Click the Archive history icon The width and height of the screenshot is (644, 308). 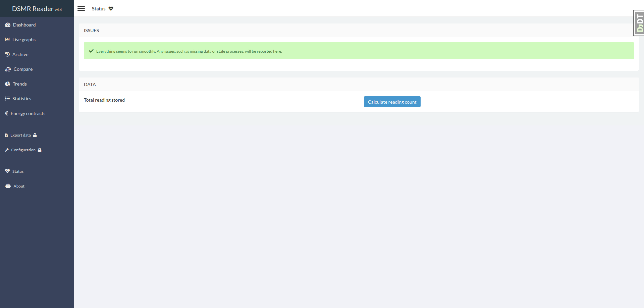coord(7,54)
